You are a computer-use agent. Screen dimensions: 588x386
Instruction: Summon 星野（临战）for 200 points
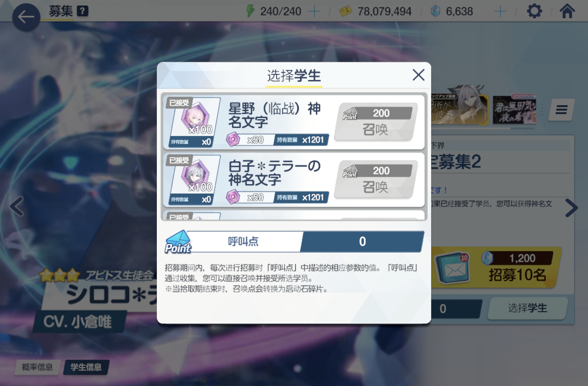[375, 122]
